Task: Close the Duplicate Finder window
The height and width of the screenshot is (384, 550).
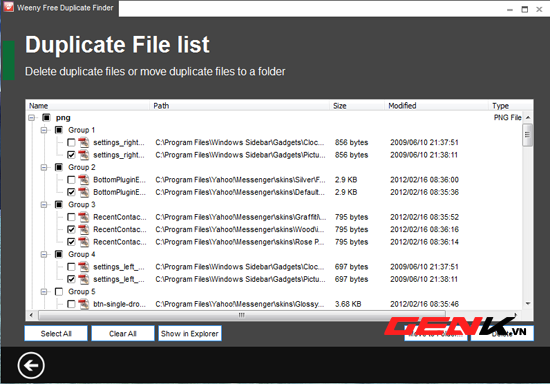Action: pos(539,9)
